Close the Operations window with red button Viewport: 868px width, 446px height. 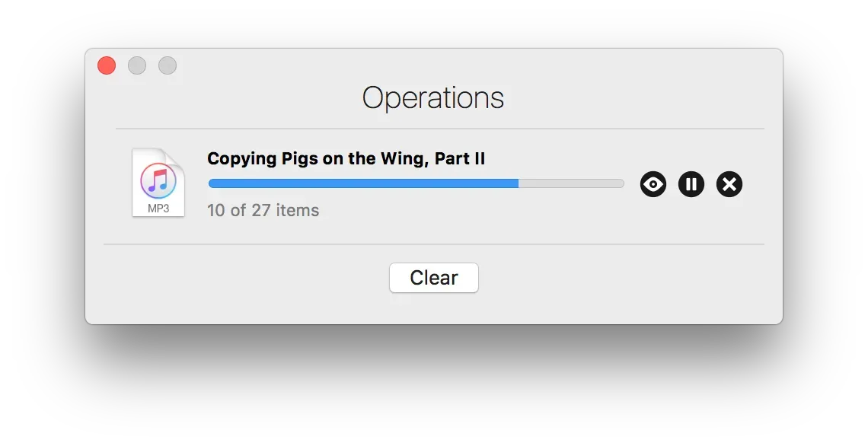click(107, 65)
